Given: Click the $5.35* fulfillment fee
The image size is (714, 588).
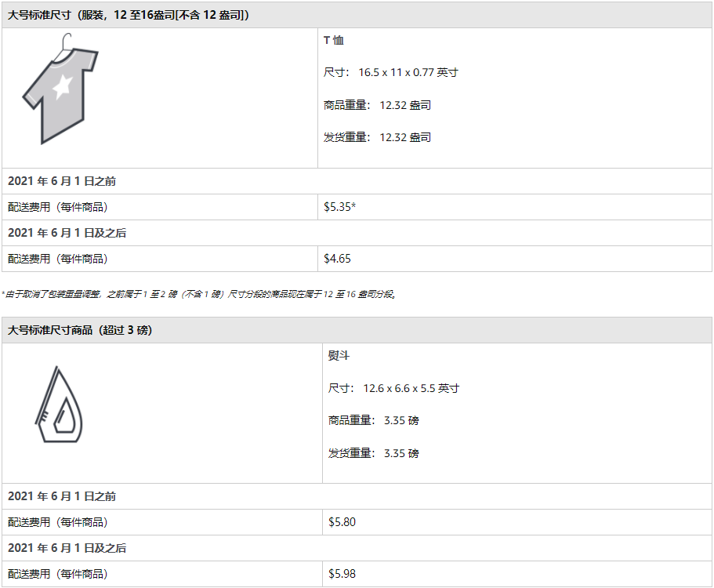Looking at the screenshot, I should click(x=340, y=207).
